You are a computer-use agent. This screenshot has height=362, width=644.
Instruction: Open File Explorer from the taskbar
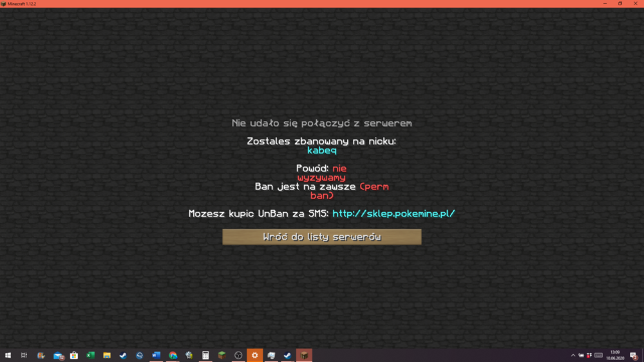tap(107, 355)
